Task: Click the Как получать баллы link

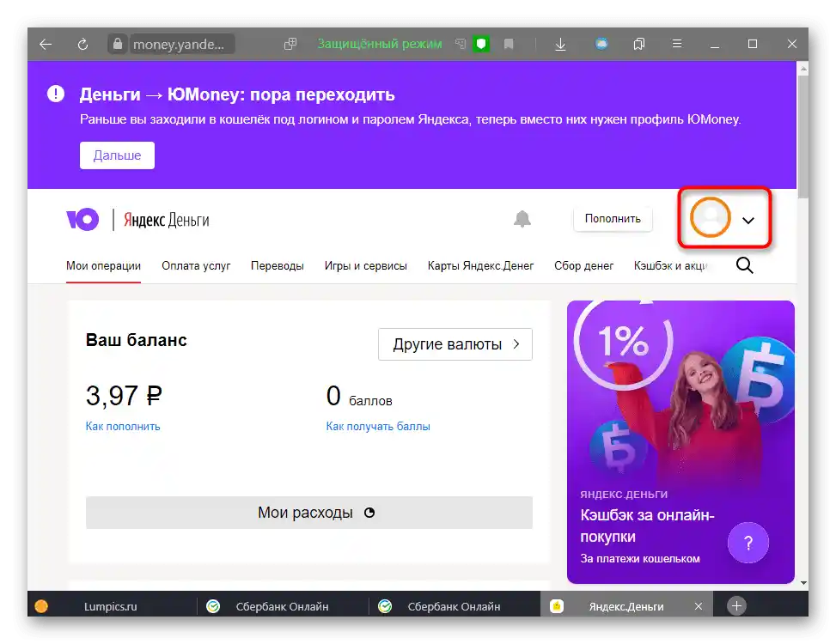Action: (378, 426)
